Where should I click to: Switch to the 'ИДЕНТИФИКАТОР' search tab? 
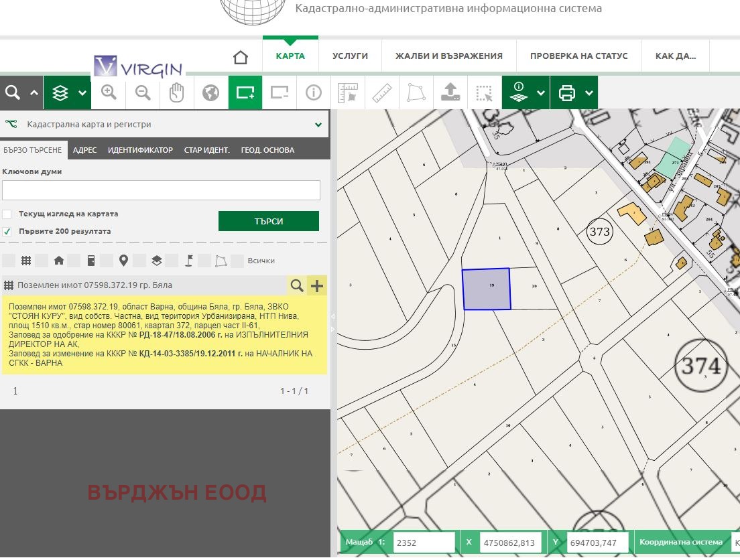pos(140,150)
